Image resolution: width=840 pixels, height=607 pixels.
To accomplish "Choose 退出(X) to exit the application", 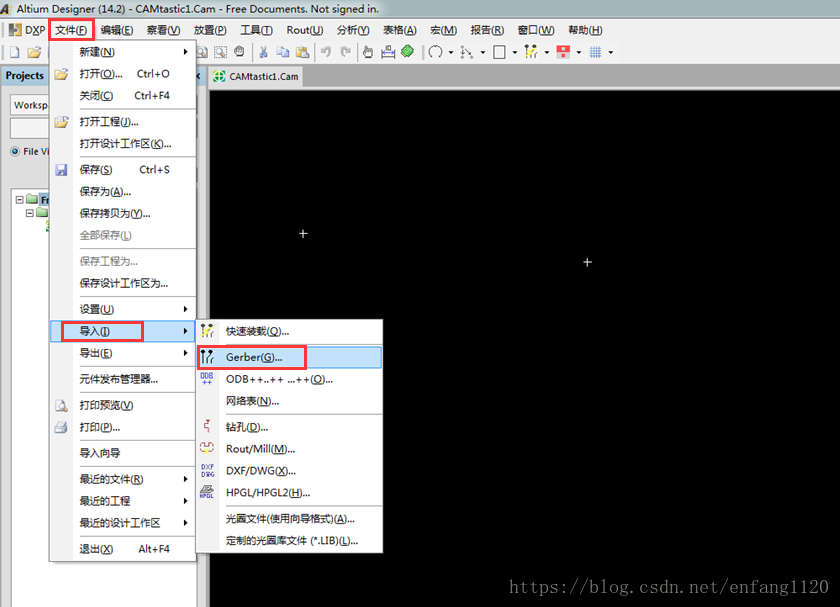I will tap(123, 549).
